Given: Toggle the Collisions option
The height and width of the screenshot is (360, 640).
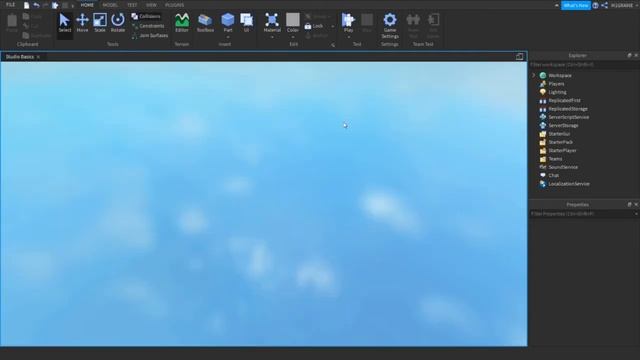Looking at the screenshot, I should pyautogui.click(x=146, y=16).
